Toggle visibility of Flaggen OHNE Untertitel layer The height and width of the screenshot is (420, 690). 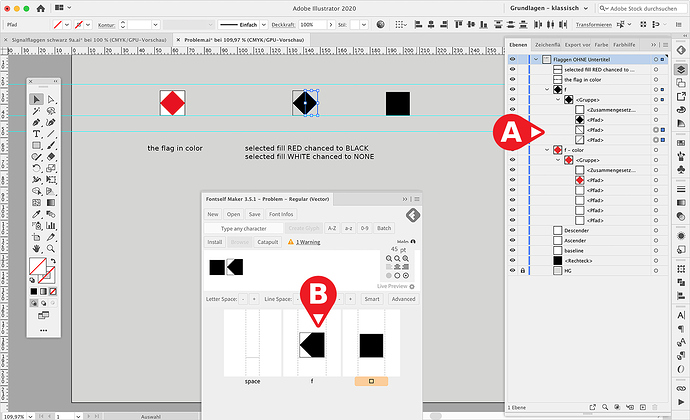(x=512, y=59)
